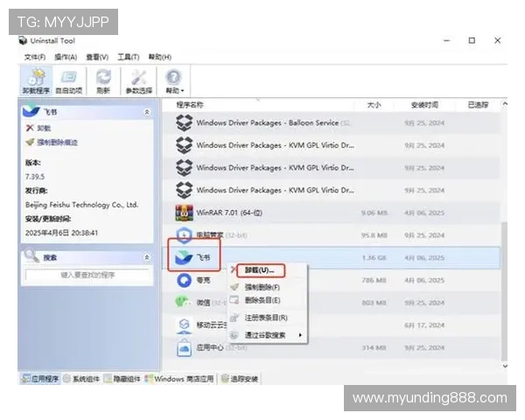
Task: Sort by traced column header
Action: tap(478, 105)
